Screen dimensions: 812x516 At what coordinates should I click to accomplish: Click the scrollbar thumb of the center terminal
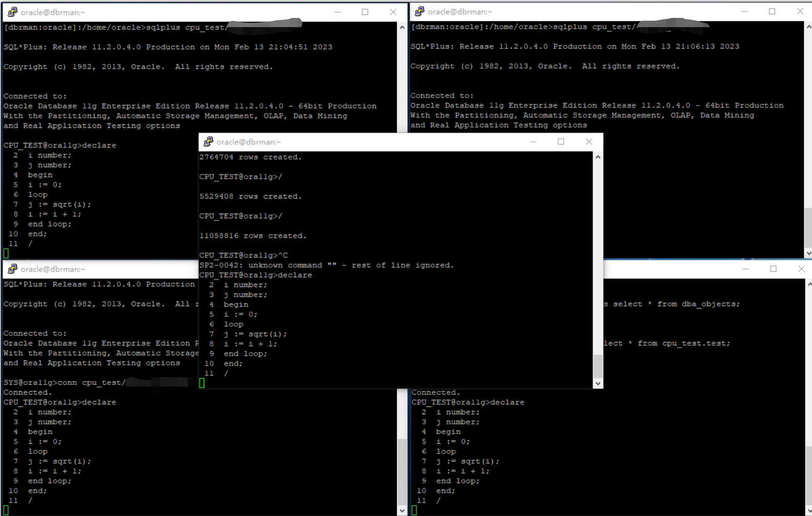pyautogui.click(x=598, y=366)
